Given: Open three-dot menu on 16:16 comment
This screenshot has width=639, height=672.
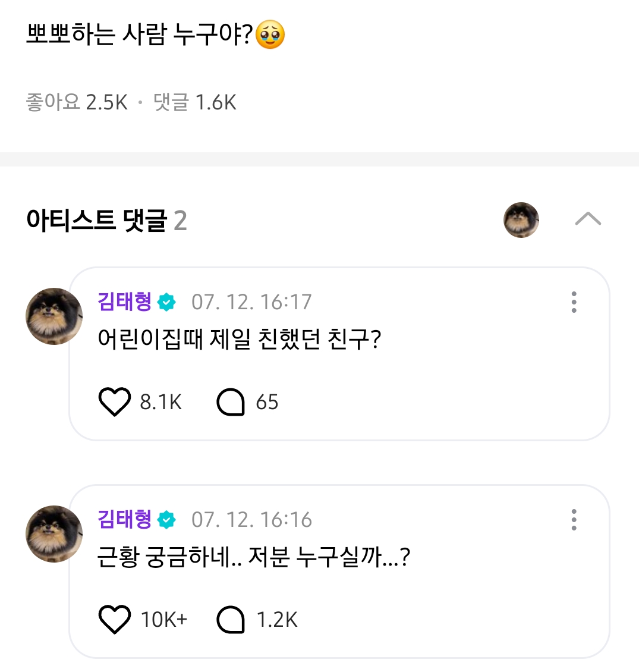Looking at the screenshot, I should coord(574,520).
